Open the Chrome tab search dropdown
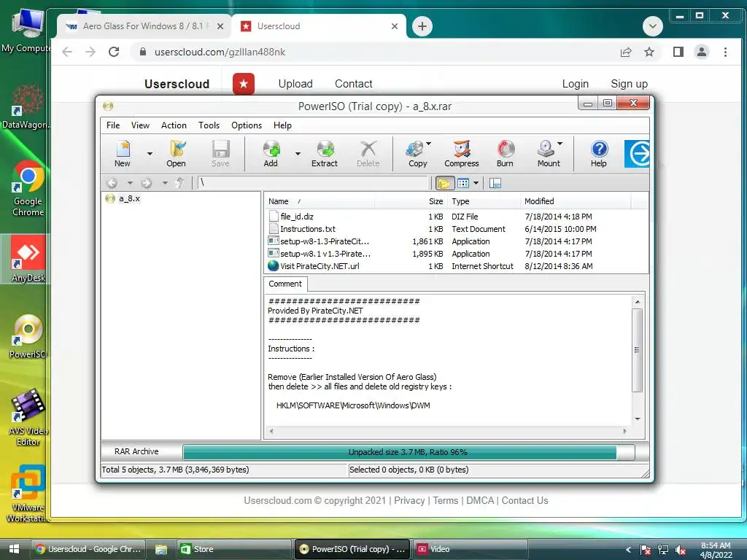 coord(652,26)
